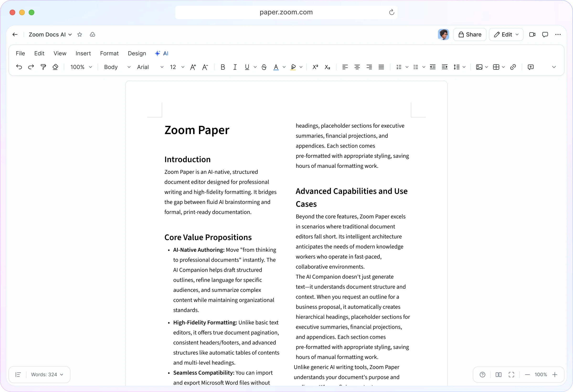
Task: Clear formatting with the eraser icon
Action: tap(55, 67)
